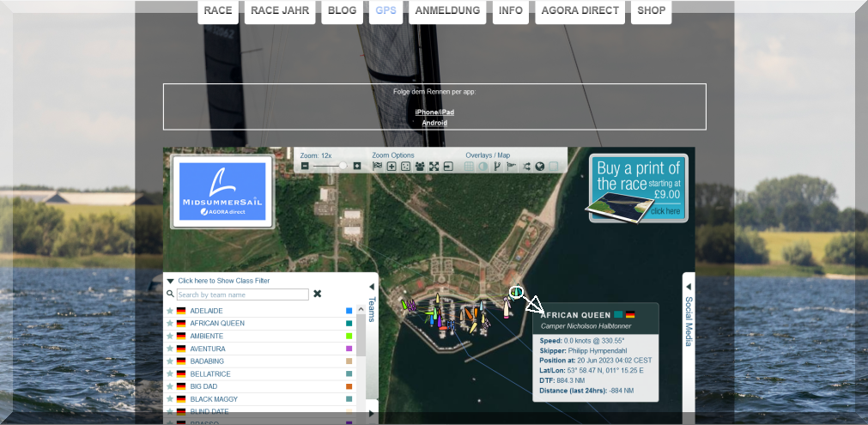Toggle favorite star for BIG DAD

[x=170, y=387]
